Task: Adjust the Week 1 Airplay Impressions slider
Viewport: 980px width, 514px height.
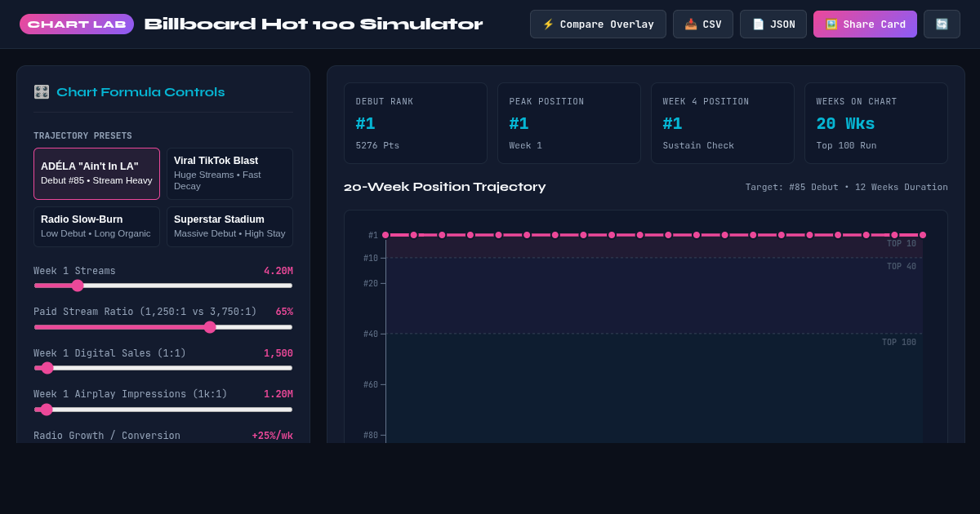Action: [163, 410]
